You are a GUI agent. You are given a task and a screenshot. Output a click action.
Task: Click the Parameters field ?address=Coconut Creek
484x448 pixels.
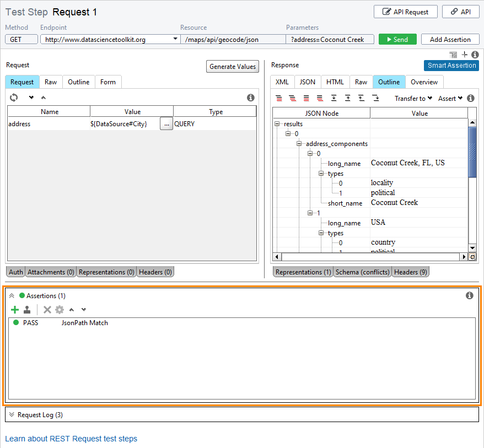330,39
